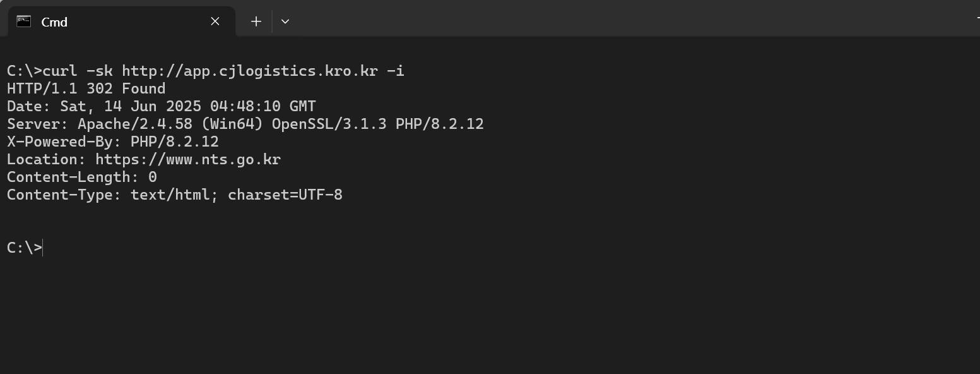Click the X-Powered-By: PHP/8.2.12 line

112,142
